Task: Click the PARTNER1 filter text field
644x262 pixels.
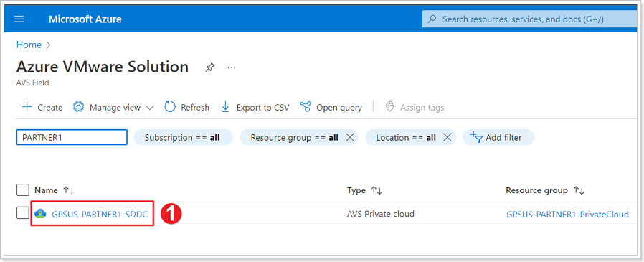Action: (x=72, y=137)
